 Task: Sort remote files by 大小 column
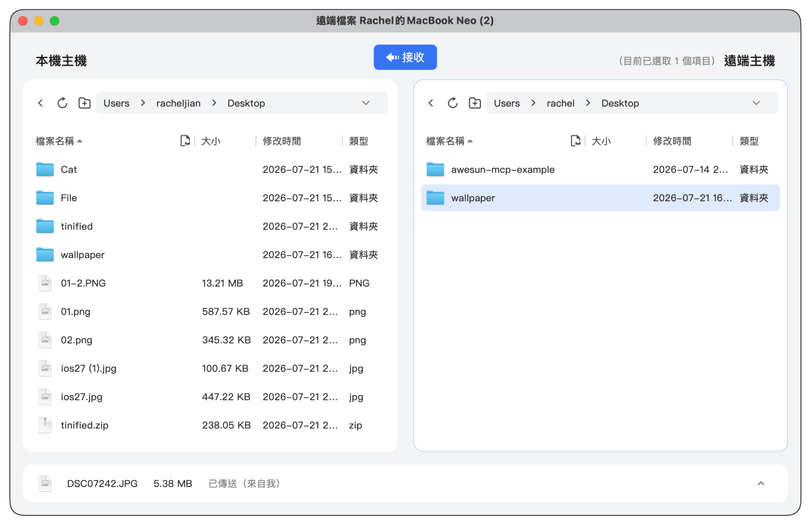601,141
